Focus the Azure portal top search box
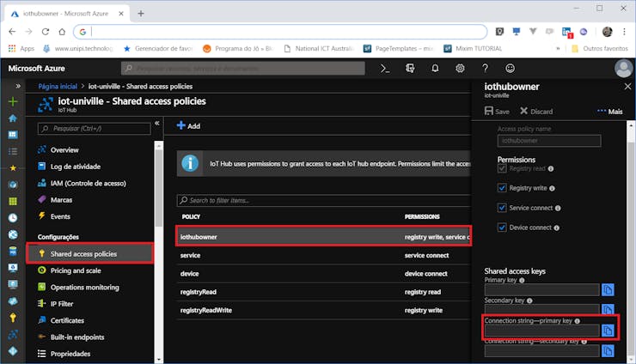636x364 pixels. (243, 69)
